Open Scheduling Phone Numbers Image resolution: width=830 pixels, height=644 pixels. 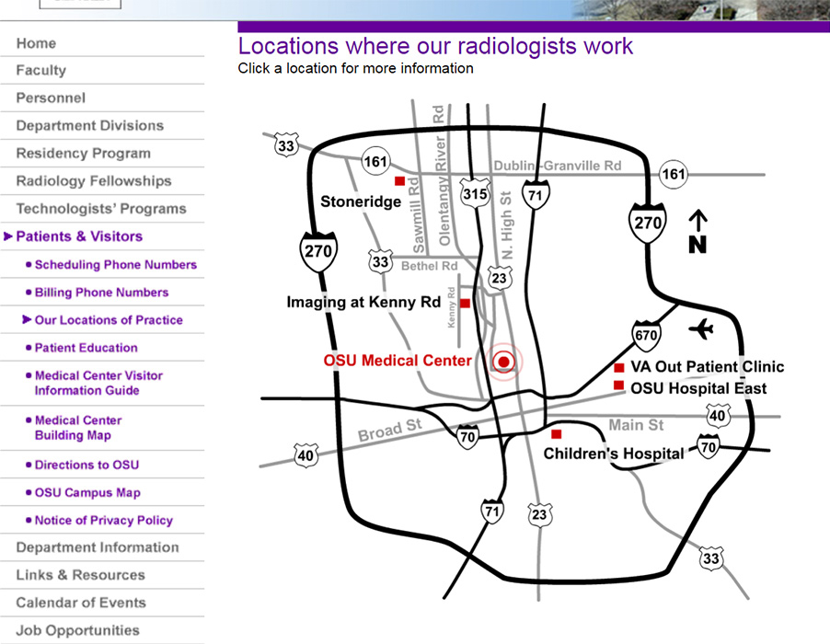114,265
